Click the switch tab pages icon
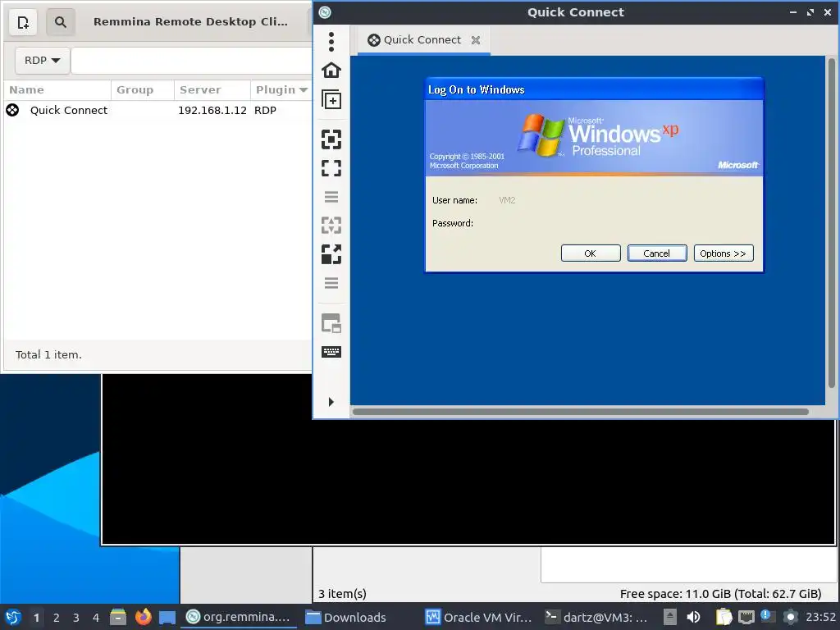 click(331, 323)
